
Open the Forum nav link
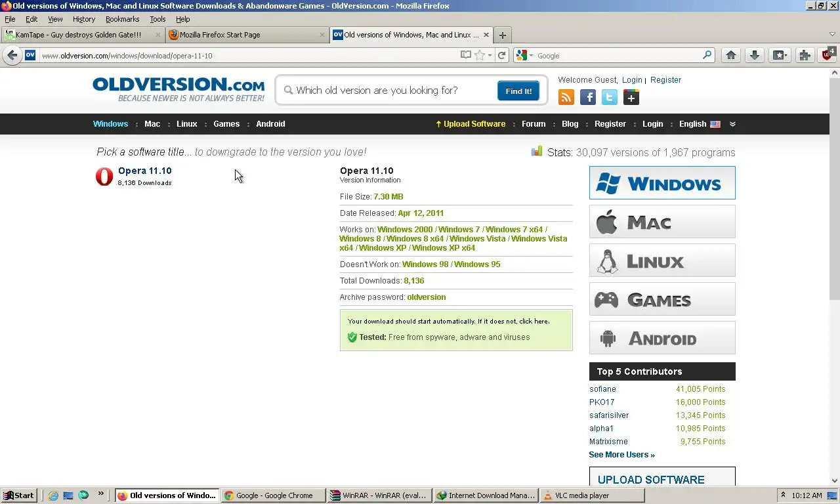pyautogui.click(x=534, y=124)
